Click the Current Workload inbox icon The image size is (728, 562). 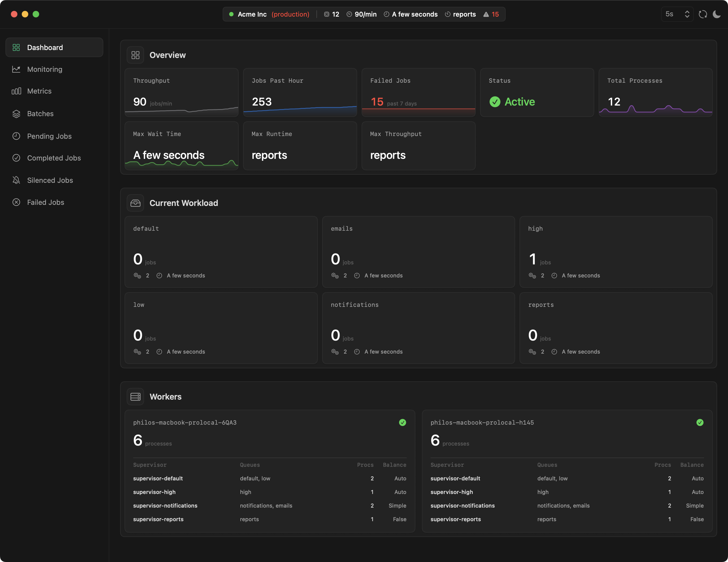(135, 203)
